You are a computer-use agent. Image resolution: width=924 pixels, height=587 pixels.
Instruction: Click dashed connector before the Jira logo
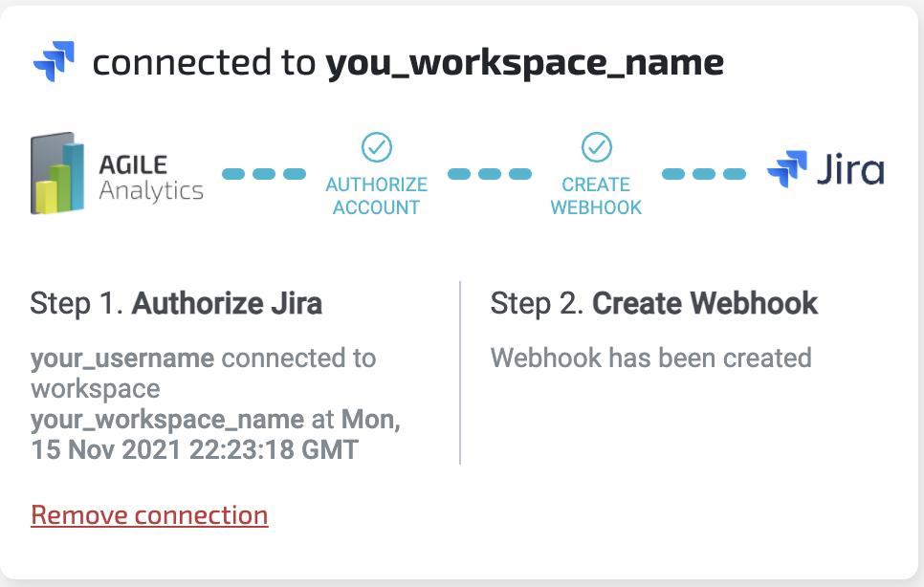704,174
